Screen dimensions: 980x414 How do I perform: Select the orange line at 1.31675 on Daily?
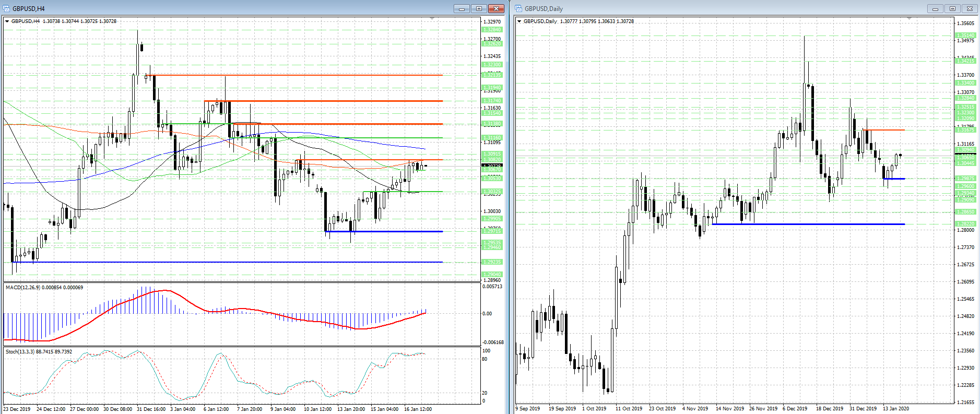(x=884, y=129)
